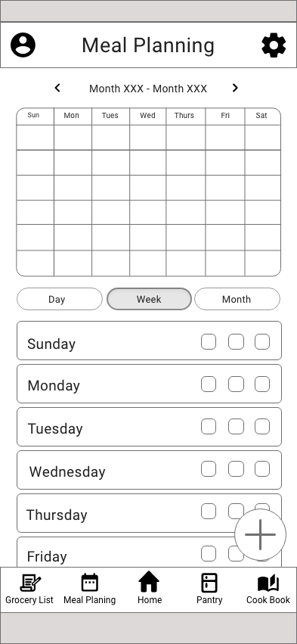Expand the Monday row
297x644 pixels.
click(x=150, y=384)
